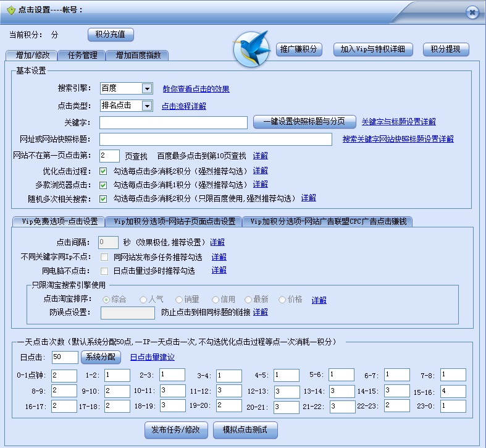Screen dimensions: 486x448
Task: Click the 网站不在第一页点击第 page number field
Action: click(x=109, y=156)
